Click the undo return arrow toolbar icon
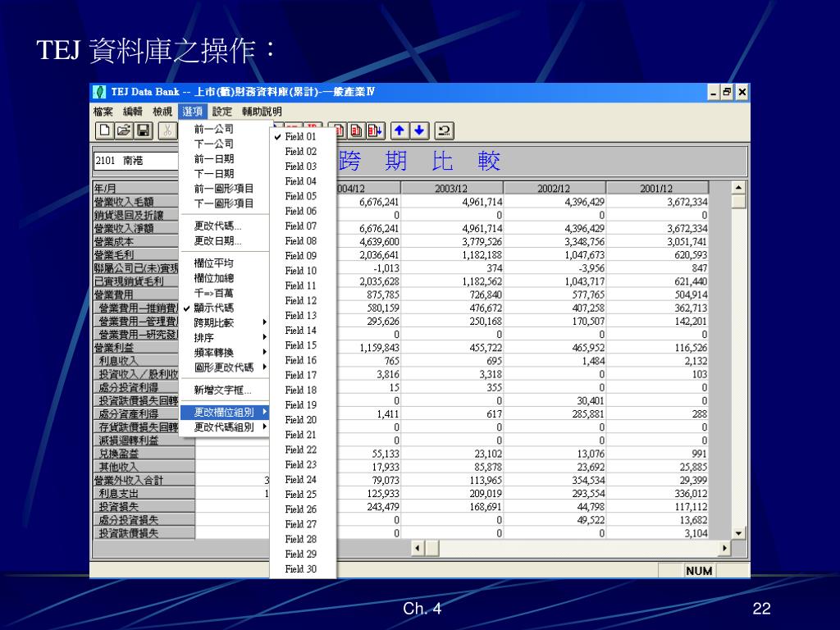 tap(444, 130)
